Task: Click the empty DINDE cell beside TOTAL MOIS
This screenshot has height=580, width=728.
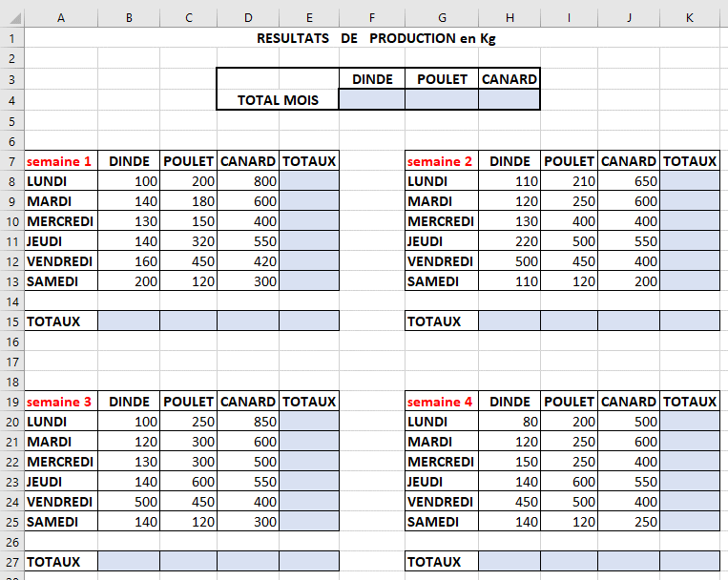Action: [371, 99]
